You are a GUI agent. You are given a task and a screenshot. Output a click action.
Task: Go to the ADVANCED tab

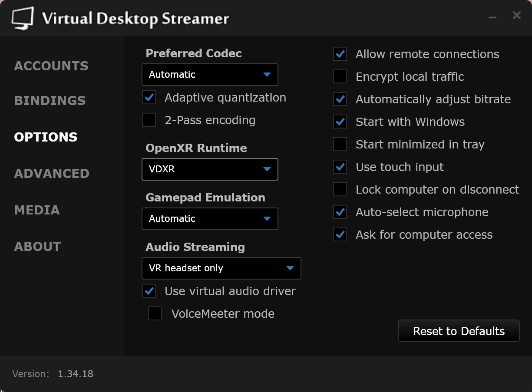(x=52, y=174)
